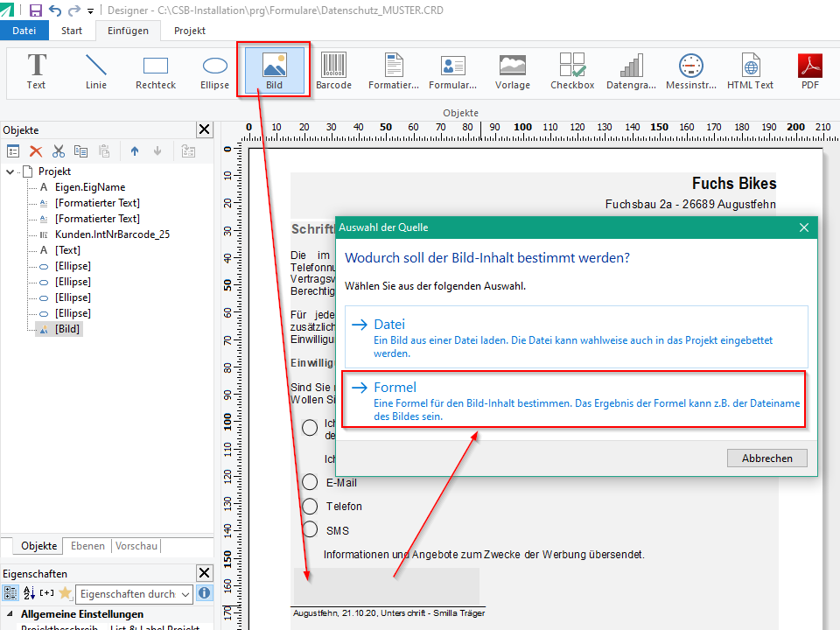
Task: Open object properties in Objekte toolbar
Action: (13, 151)
